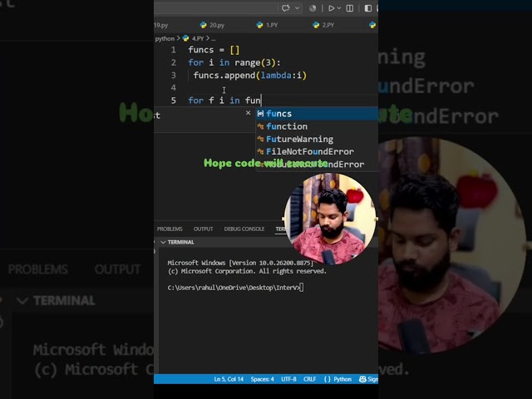Switch to the 19.py editor tab

161,25
